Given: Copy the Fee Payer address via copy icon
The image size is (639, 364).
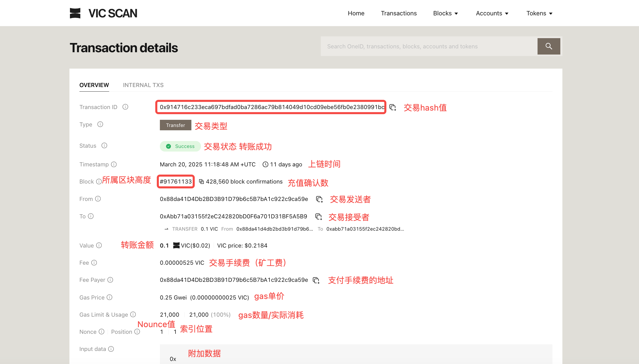Looking at the screenshot, I should click(x=316, y=280).
